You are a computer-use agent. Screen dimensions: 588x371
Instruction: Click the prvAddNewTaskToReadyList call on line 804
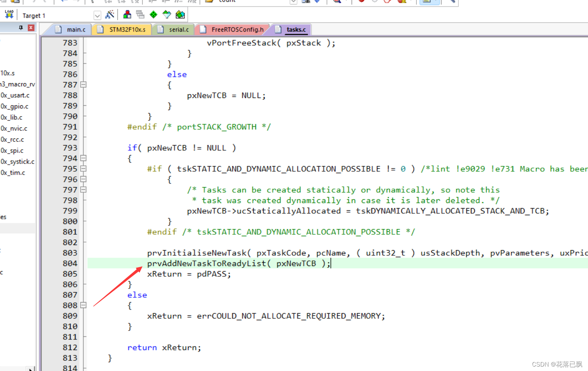[239, 263]
